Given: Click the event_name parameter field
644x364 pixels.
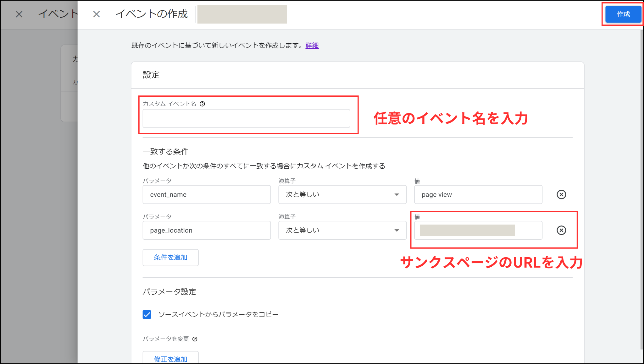Looking at the screenshot, I should point(207,194).
